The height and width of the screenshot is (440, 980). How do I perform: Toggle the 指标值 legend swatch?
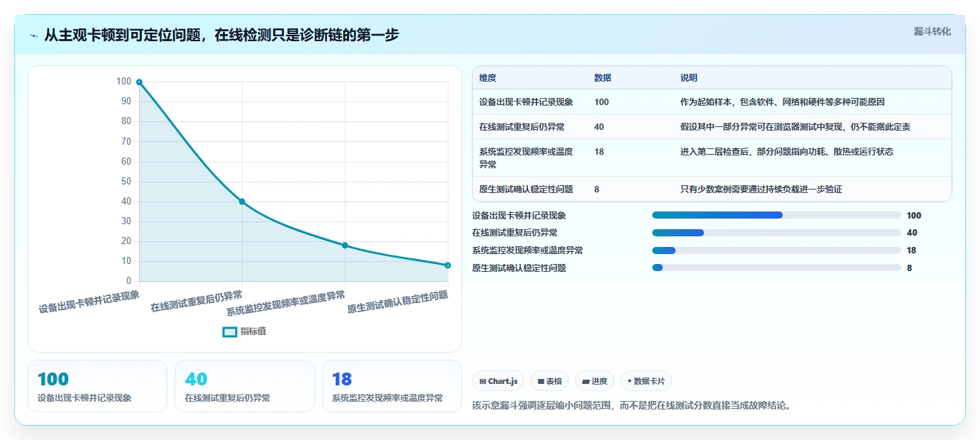point(230,331)
